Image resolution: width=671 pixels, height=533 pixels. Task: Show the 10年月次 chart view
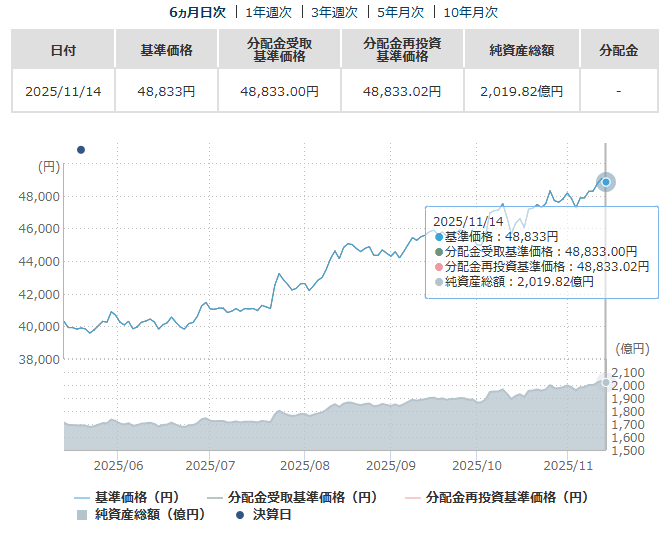click(470, 12)
